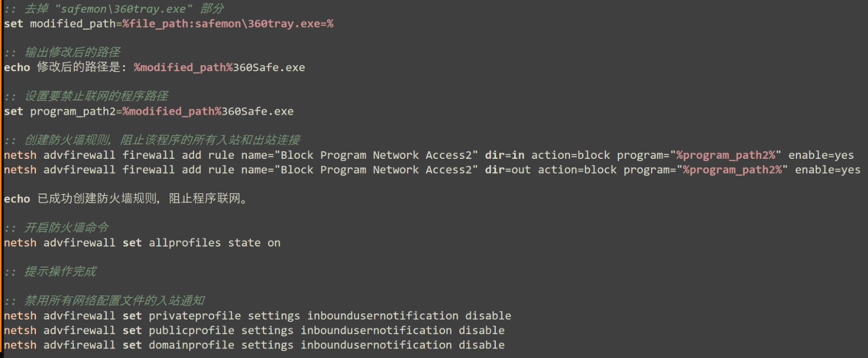Click 'dir=out' in the firewall rule
868x358 pixels.
(x=508, y=170)
